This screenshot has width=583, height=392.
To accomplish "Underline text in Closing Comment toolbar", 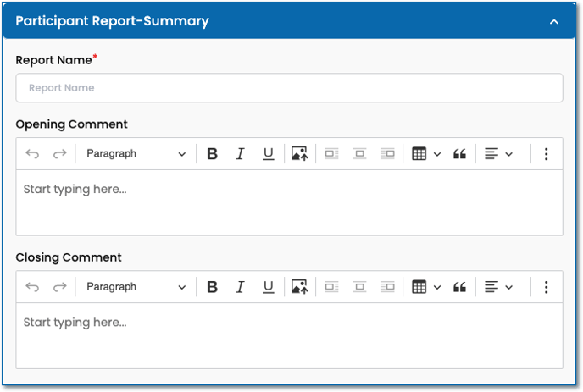I will pyautogui.click(x=268, y=287).
